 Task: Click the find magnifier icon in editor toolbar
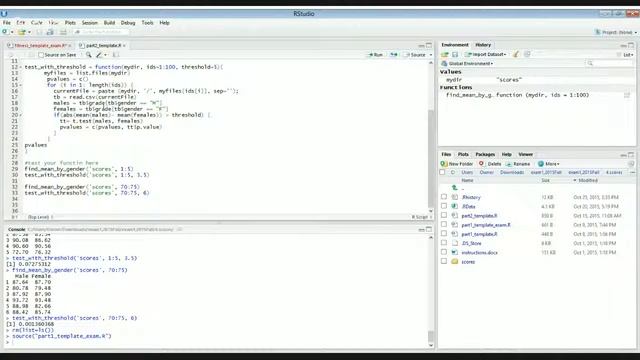coord(89,55)
